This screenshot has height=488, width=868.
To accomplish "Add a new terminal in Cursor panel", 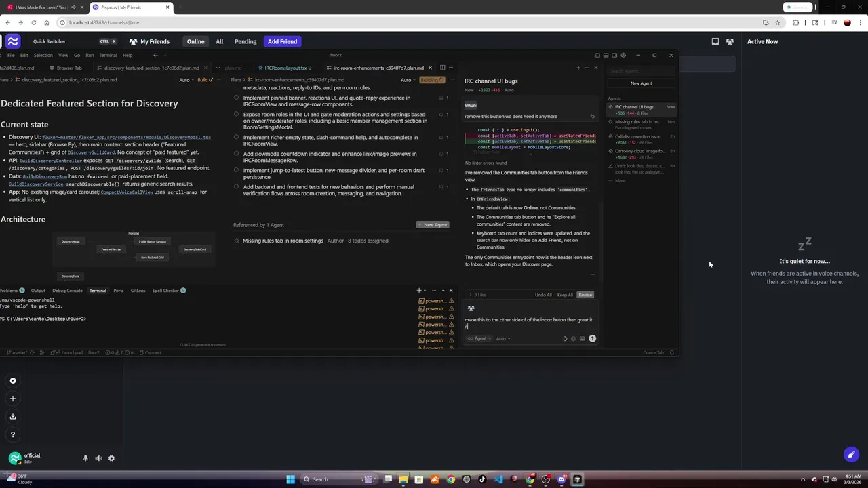I will click(418, 291).
